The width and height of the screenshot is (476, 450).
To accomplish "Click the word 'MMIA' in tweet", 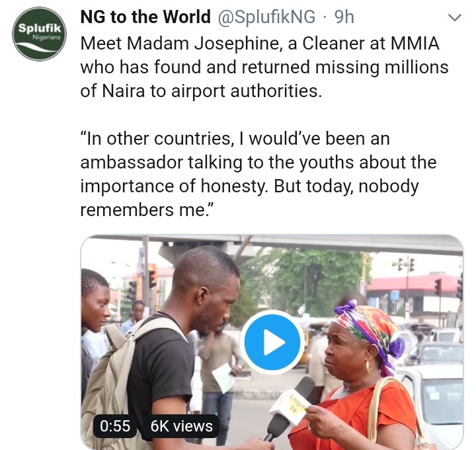I will 418,44.
